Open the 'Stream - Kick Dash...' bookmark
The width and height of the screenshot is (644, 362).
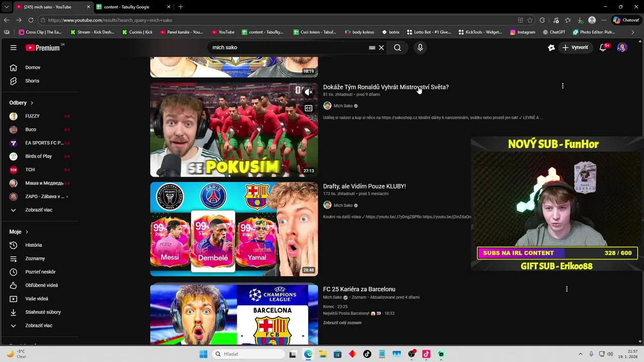pyautogui.click(x=92, y=32)
